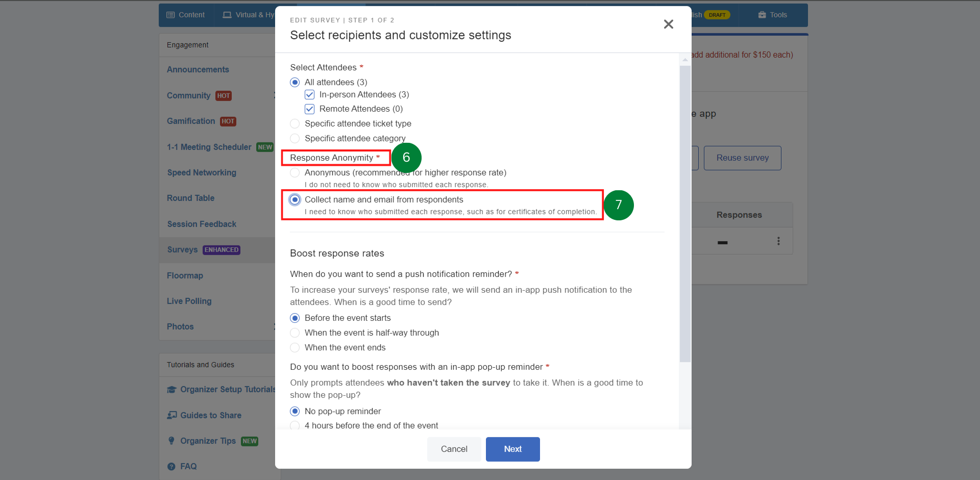The width and height of the screenshot is (980, 480).
Task: Uncheck the In-person Attendees checkbox
Action: click(309, 94)
